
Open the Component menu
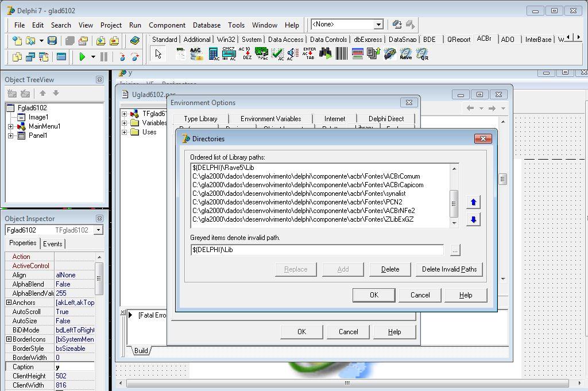[167, 25]
